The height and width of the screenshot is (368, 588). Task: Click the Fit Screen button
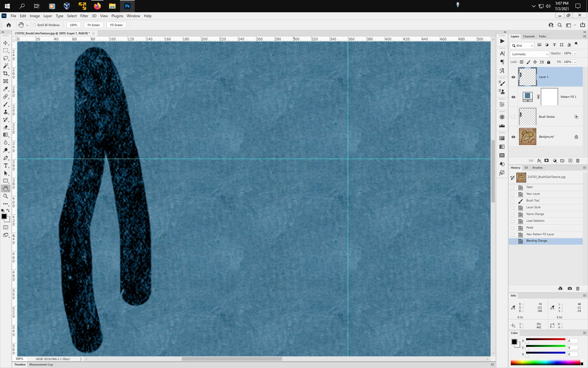coord(93,25)
